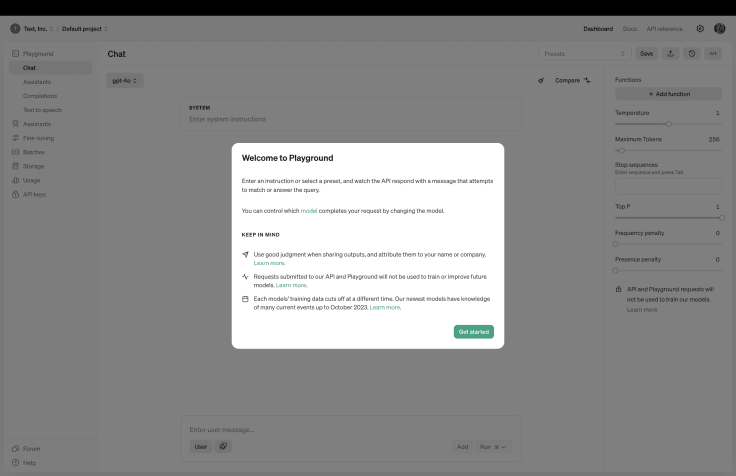Click the Batches icon in sidebar
Image resolution: width=736 pixels, height=476 pixels.
15,152
